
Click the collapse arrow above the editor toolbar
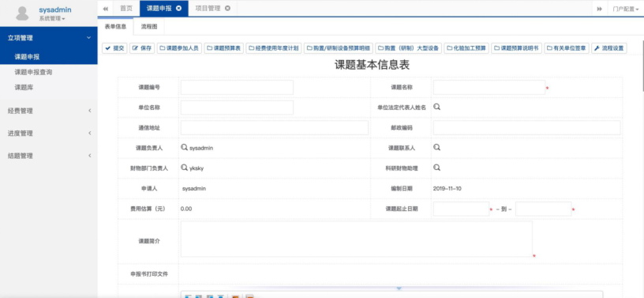(399, 289)
